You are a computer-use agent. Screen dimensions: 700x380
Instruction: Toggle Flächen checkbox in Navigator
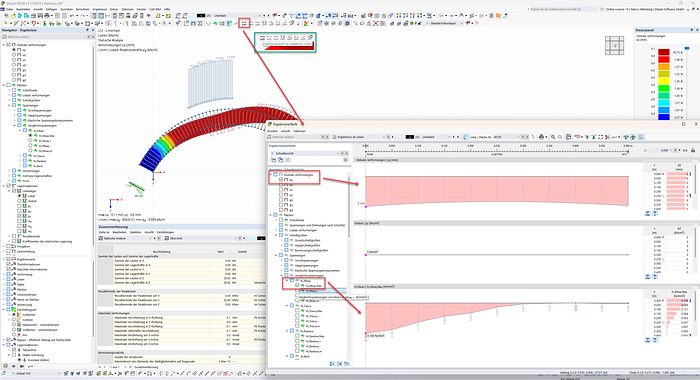[x=8, y=85]
